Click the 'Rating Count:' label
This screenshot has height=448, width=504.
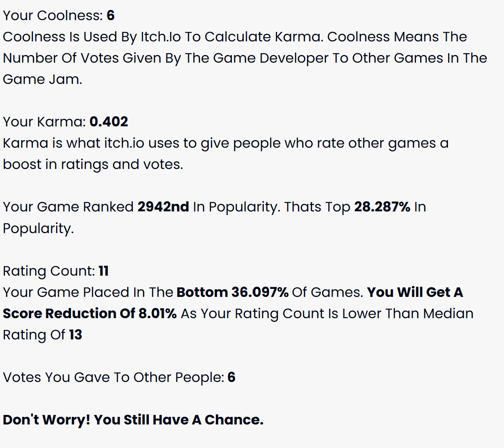[49, 271]
